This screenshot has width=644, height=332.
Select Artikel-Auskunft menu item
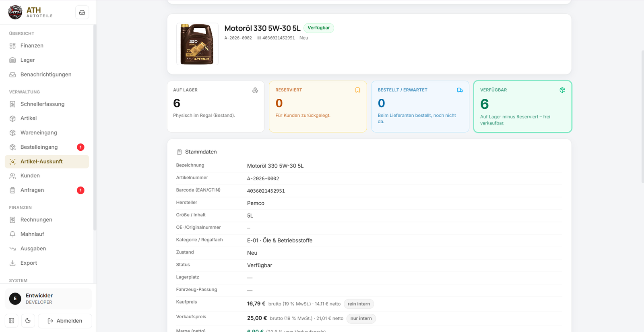click(47, 162)
